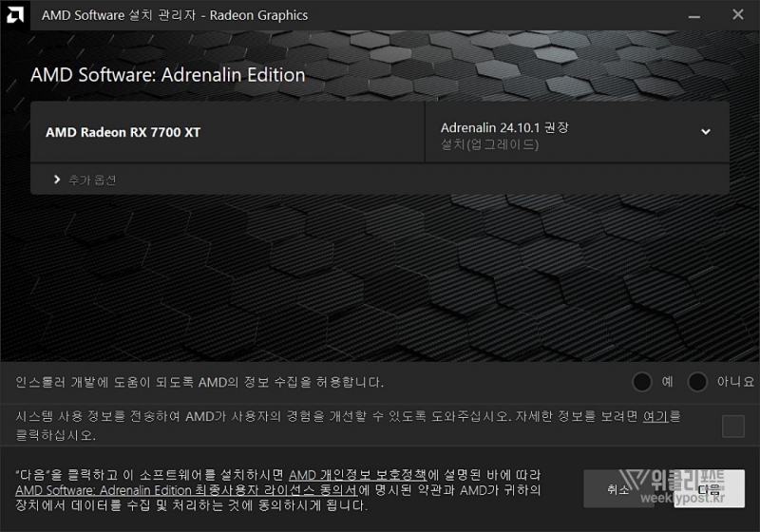Open the 여기 link for more information
The height and width of the screenshot is (532, 760).
coord(655,416)
